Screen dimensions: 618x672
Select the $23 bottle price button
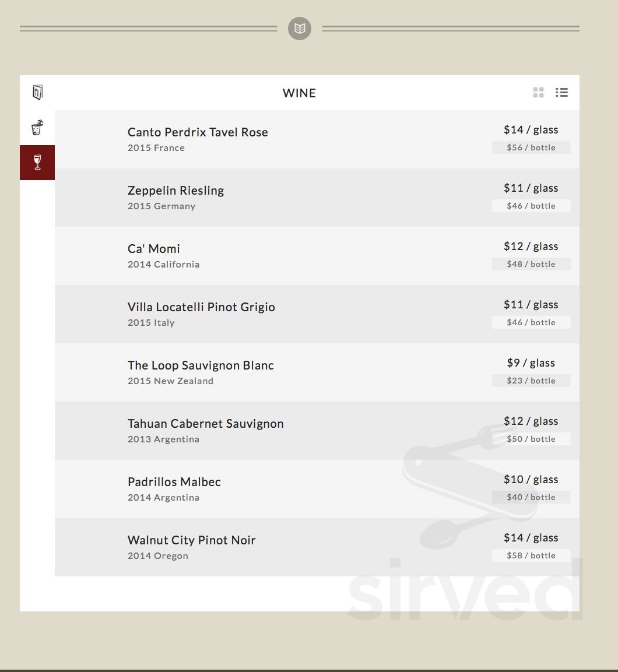531,381
